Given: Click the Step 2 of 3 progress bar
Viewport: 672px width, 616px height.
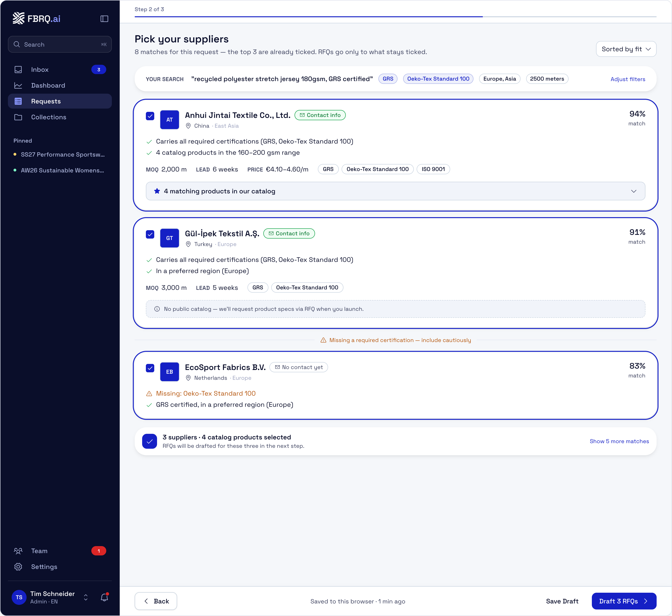Looking at the screenshot, I should click(x=395, y=16).
